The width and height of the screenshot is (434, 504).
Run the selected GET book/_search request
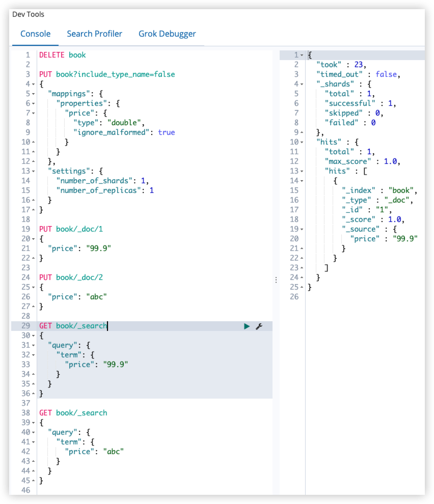247,326
